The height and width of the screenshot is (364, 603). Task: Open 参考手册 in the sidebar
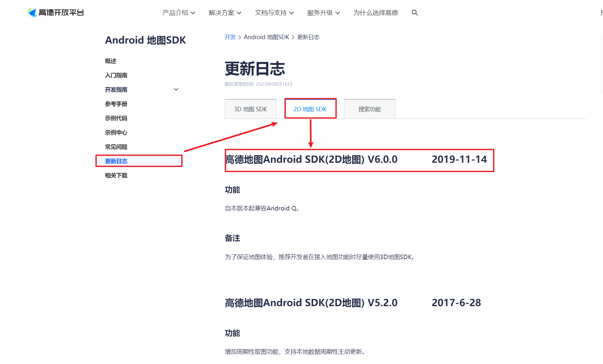tap(116, 104)
